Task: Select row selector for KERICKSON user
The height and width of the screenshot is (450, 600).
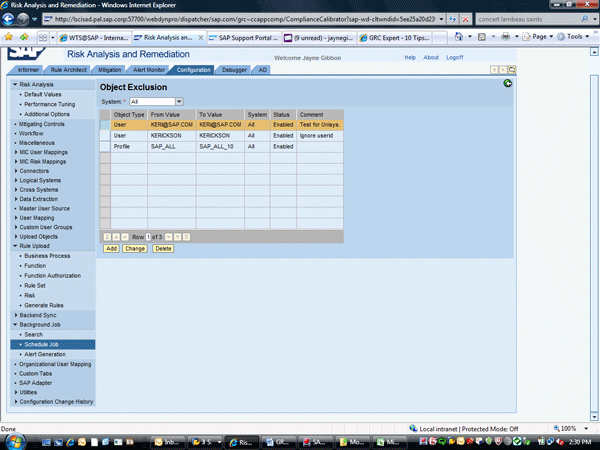Action: pyautogui.click(x=105, y=135)
